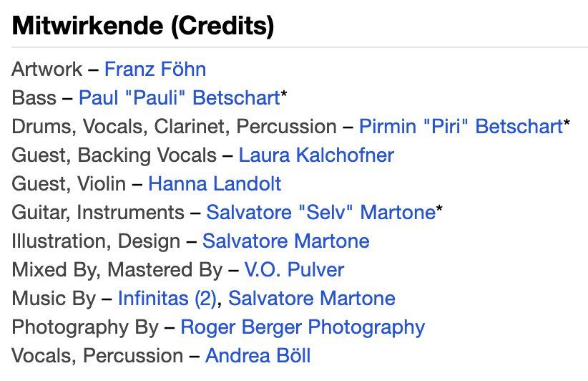This screenshot has height=381, width=588.
Task: Click the Pirmin "Piri" Betschart link
Action: [461, 126]
